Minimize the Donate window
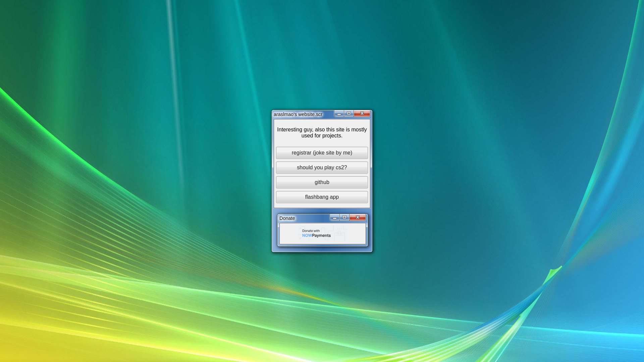This screenshot has height=362, width=644. pos(334,218)
